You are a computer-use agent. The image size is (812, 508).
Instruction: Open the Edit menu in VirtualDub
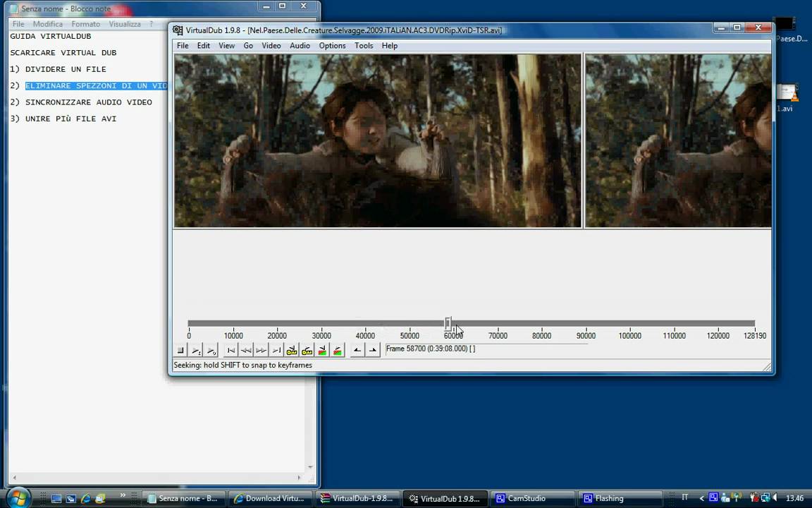point(204,46)
